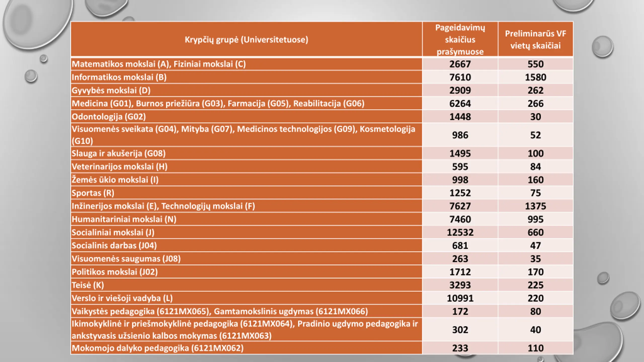The image size is (644, 362).
Task: Select the 'Humanitariniai mokslai (N)' row
Action: pos(124,219)
